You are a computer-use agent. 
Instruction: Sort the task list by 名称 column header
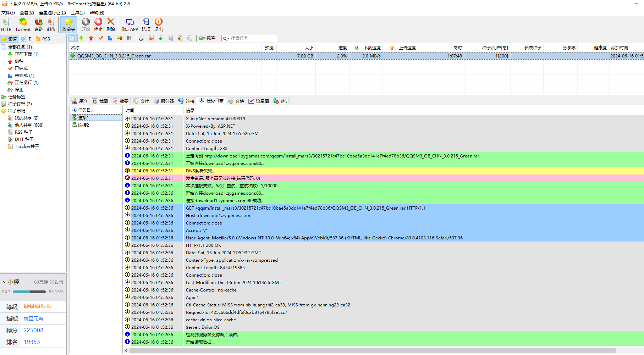coord(165,48)
